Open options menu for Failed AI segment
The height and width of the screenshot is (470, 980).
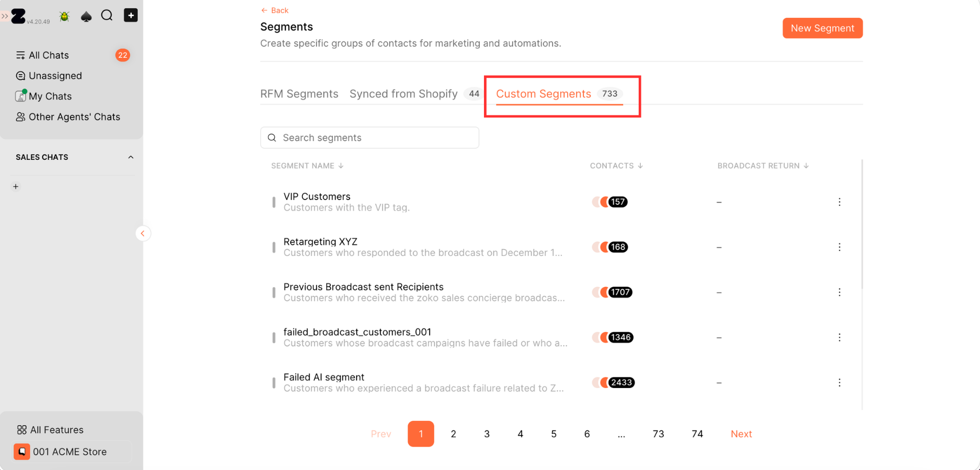(x=839, y=383)
